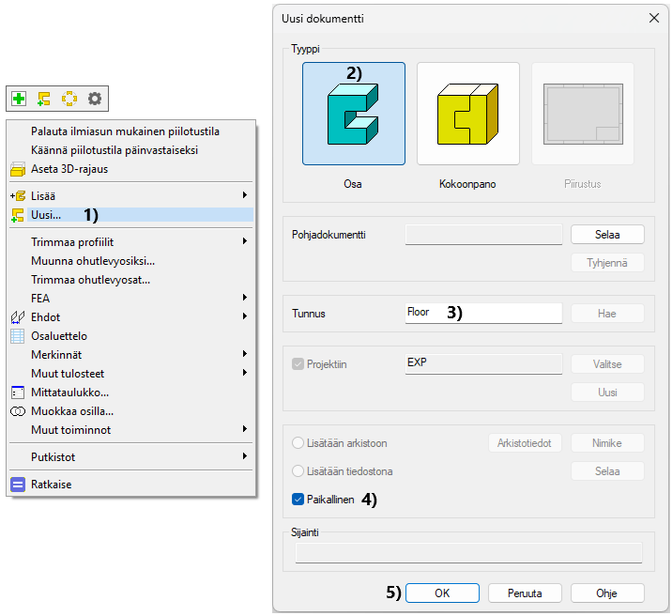The image size is (672, 616).
Task: Click the Tunnus text field
Action: (483, 313)
